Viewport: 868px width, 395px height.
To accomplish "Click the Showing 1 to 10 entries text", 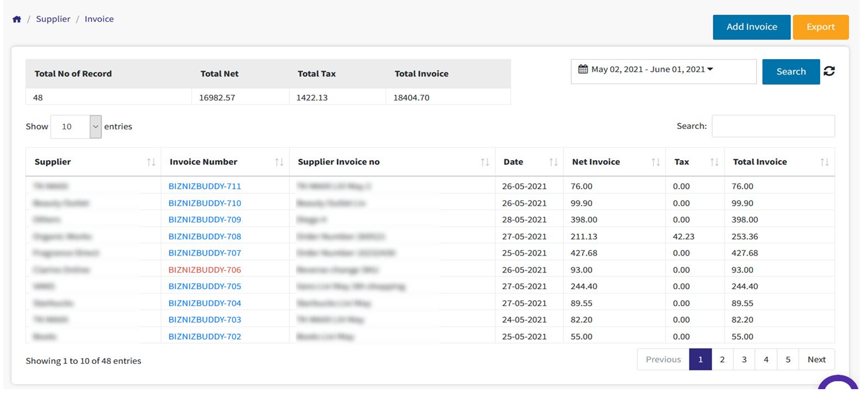I will 83,361.
